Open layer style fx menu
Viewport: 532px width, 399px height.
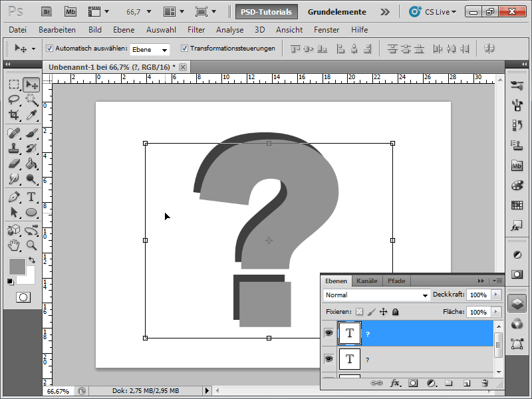[395, 383]
